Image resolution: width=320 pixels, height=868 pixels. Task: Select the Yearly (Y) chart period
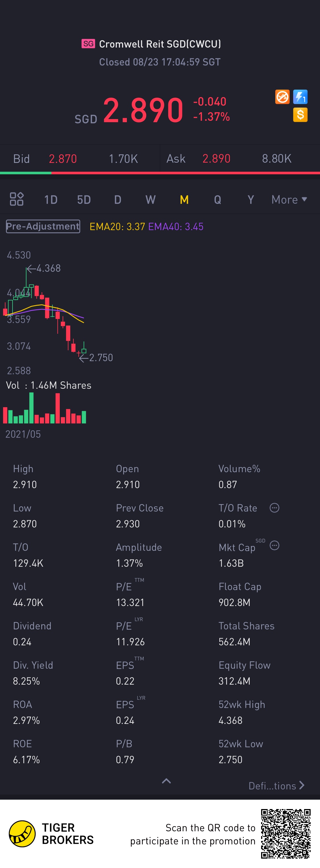pos(250,200)
